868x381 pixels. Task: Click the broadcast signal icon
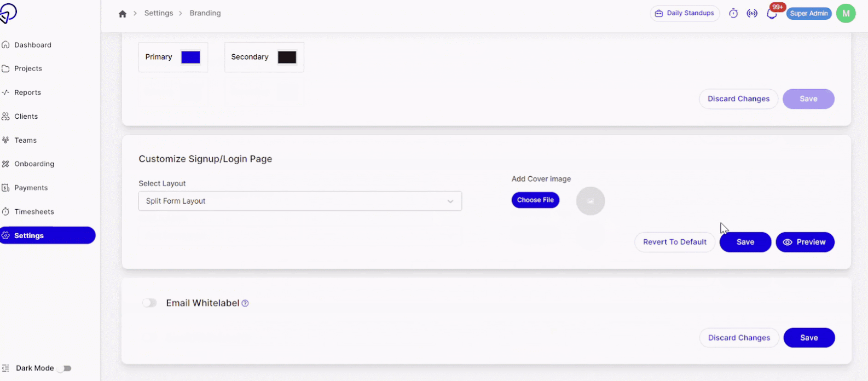[x=753, y=14]
